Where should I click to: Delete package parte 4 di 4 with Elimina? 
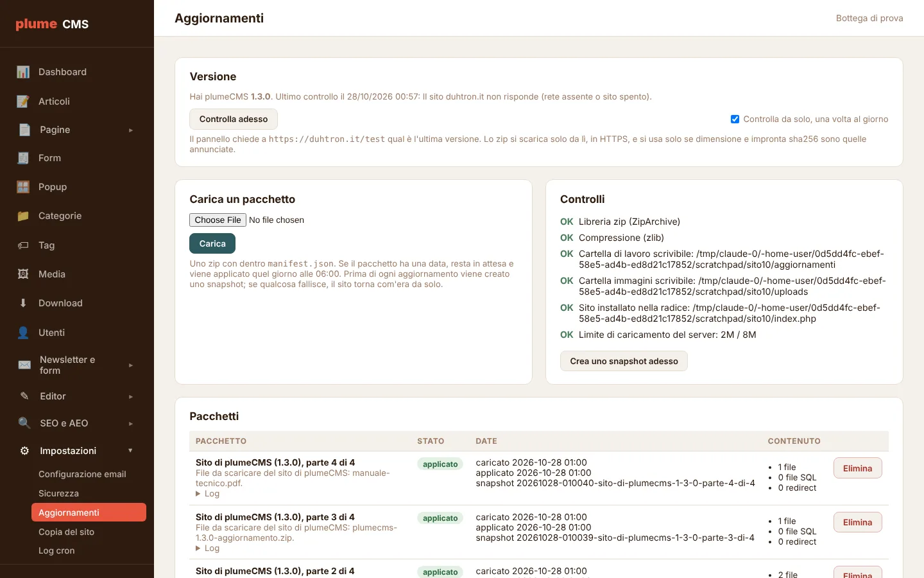click(x=857, y=468)
